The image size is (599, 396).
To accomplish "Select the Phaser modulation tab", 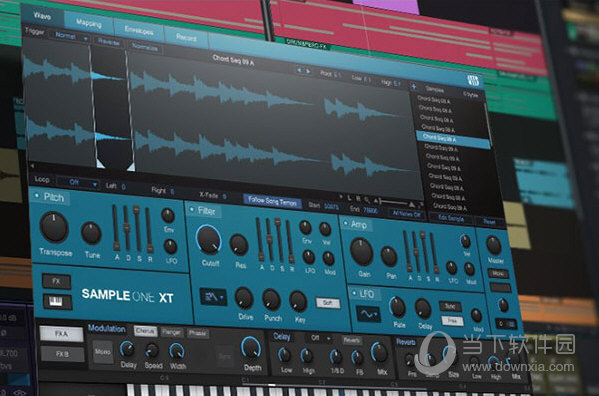I will pyautogui.click(x=197, y=333).
